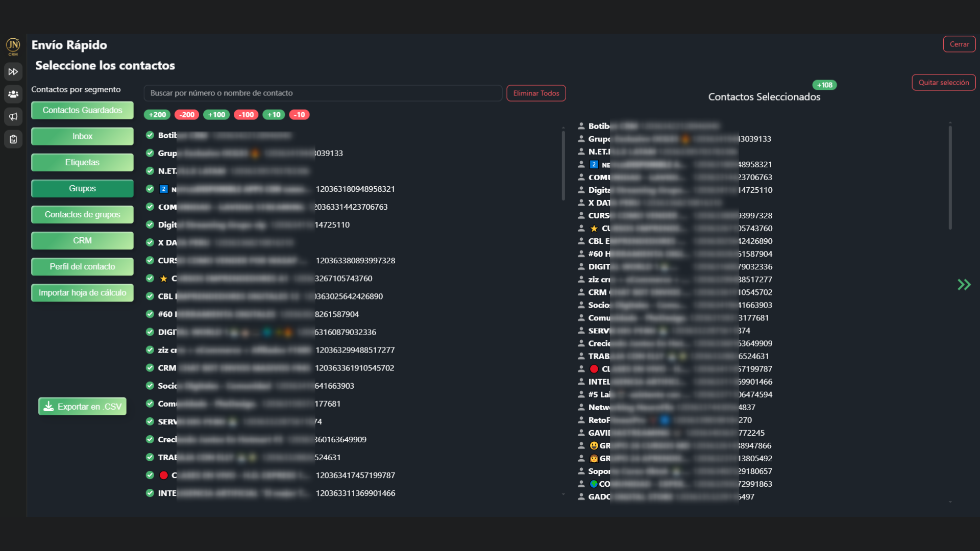The image size is (980, 551).
Task: Click the double-chevron next arrow
Action: pyautogui.click(x=964, y=285)
